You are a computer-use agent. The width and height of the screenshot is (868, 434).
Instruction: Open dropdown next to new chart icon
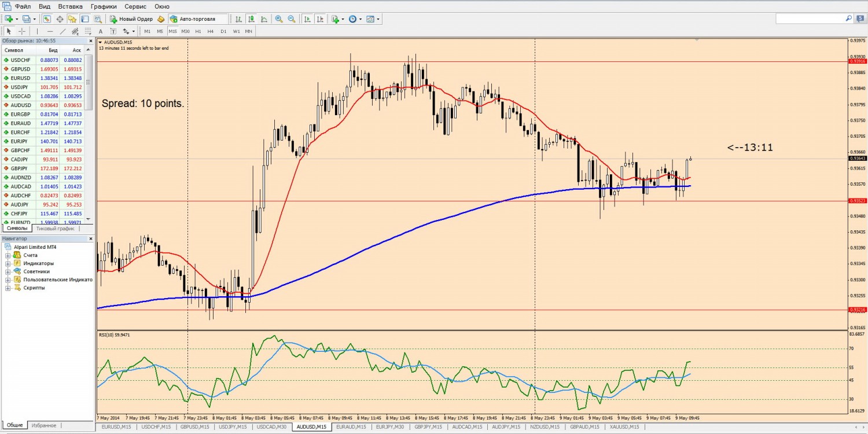click(x=17, y=19)
